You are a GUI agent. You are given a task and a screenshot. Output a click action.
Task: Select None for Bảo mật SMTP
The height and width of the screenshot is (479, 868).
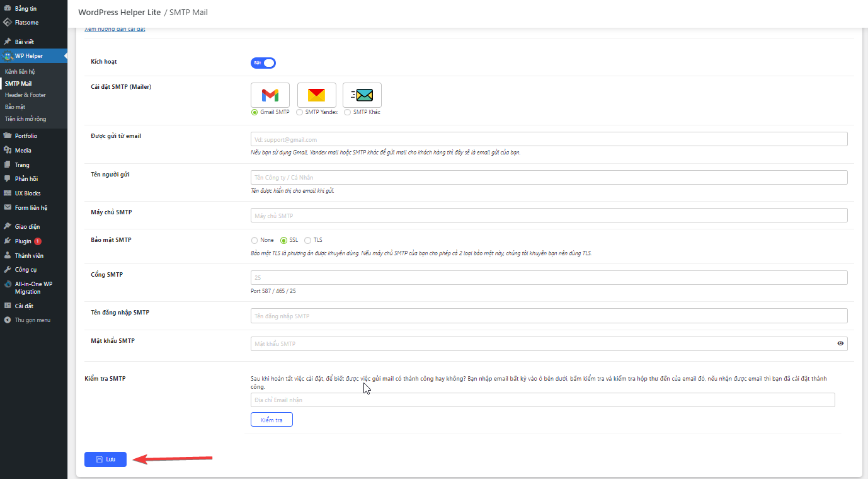click(254, 240)
